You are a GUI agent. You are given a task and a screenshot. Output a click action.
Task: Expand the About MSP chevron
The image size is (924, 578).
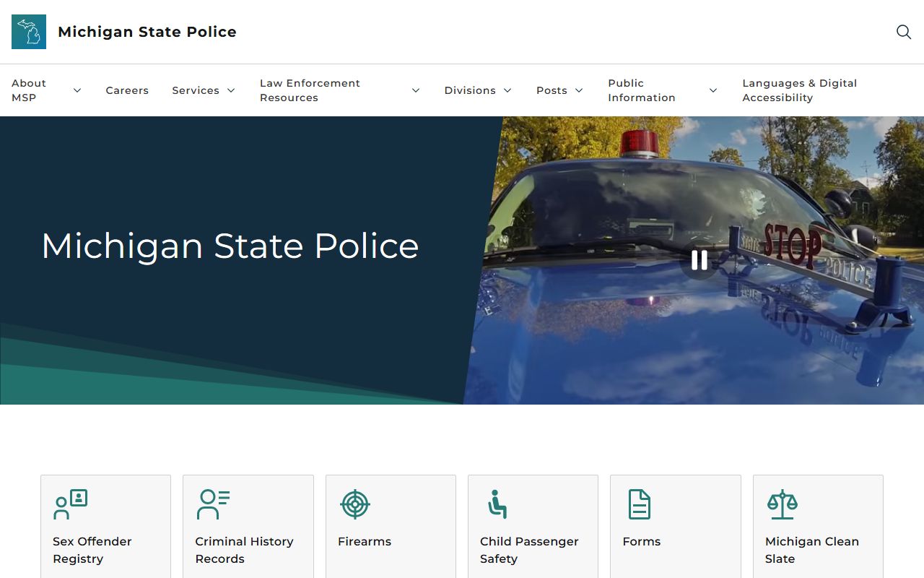coord(77,90)
